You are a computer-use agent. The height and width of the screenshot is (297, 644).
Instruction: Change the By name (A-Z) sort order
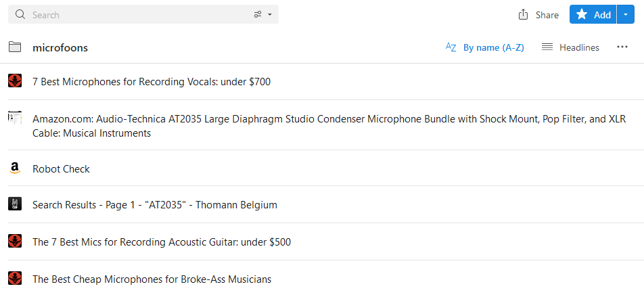[494, 47]
